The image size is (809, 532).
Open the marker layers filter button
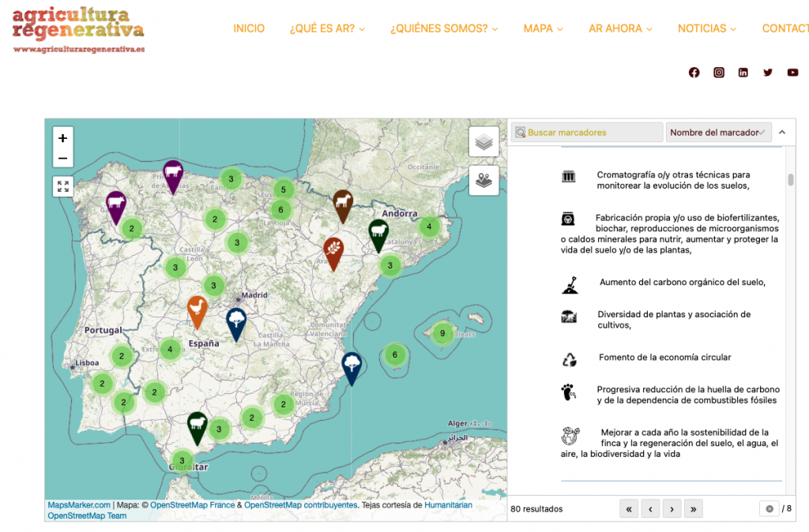(x=484, y=181)
